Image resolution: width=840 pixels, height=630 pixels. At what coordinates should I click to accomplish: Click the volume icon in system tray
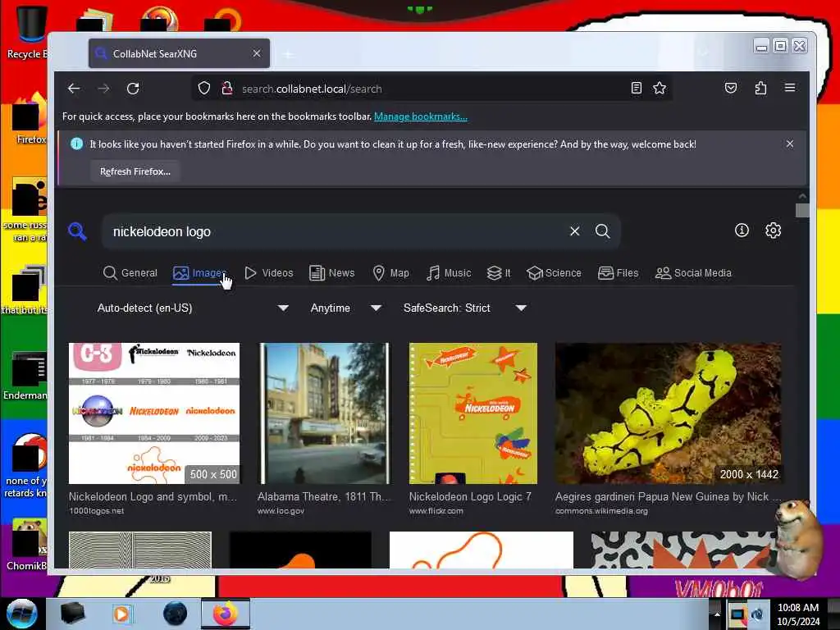pyautogui.click(x=758, y=614)
